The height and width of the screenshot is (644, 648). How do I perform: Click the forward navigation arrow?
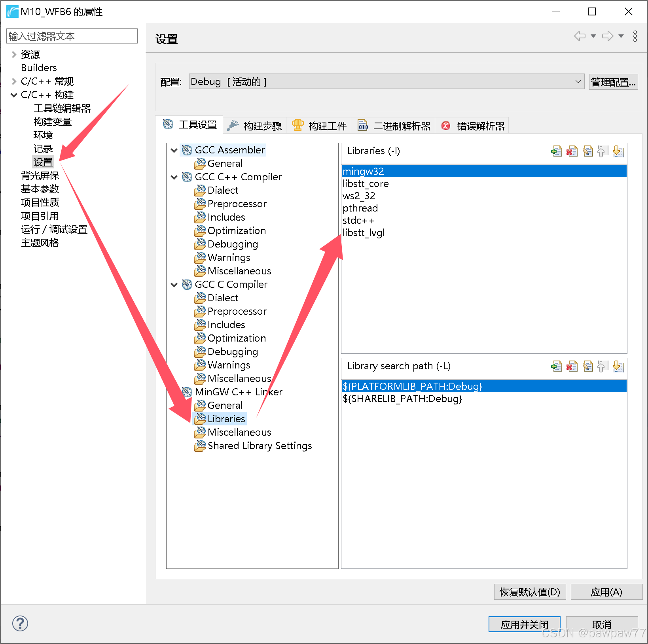[608, 36]
